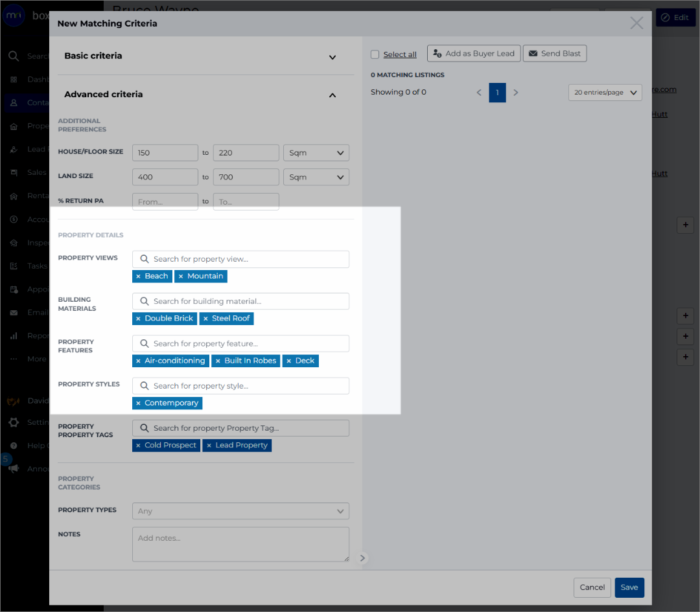This screenshot has width=700, height=612.
Task: Cancel the matching criteria dialog
Action: point(592,587)
